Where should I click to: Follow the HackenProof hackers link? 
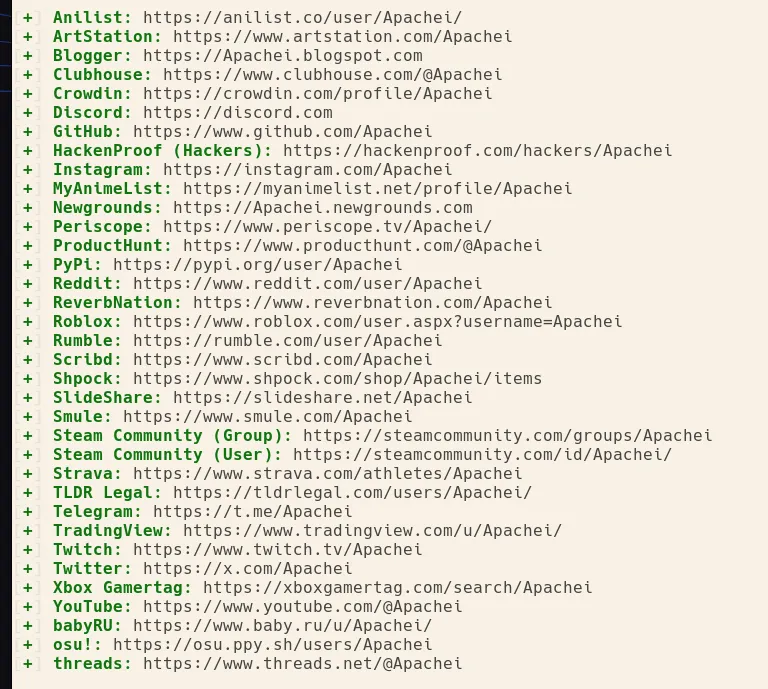pyautogui.click(x=477, y=151)
